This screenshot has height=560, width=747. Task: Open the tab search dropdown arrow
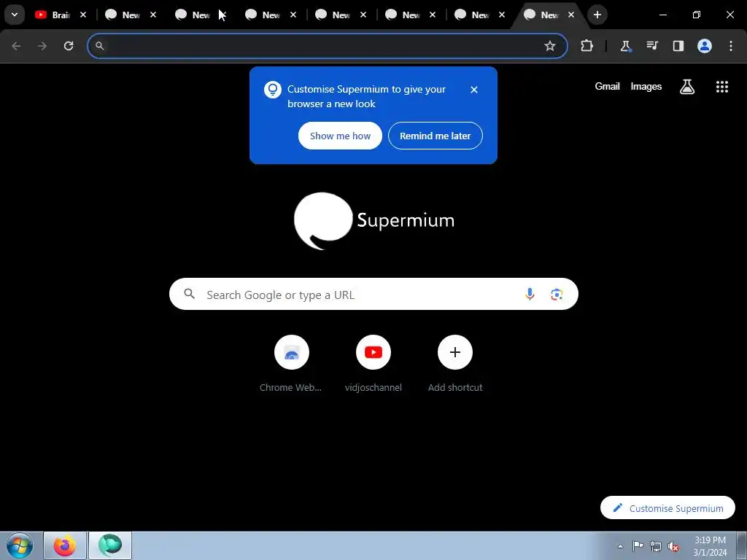[x=15, y=15]
